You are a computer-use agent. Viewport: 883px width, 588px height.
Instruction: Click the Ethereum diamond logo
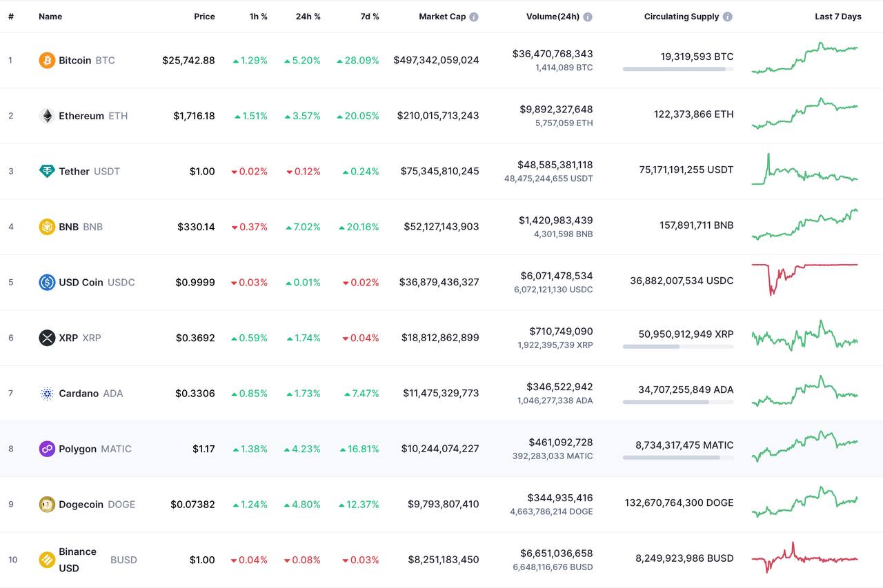coord(47,116)
